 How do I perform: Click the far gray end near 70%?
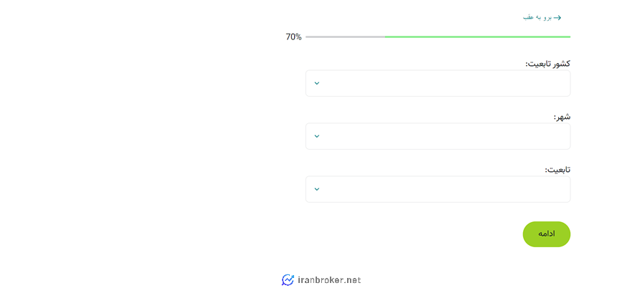point(308,37)
